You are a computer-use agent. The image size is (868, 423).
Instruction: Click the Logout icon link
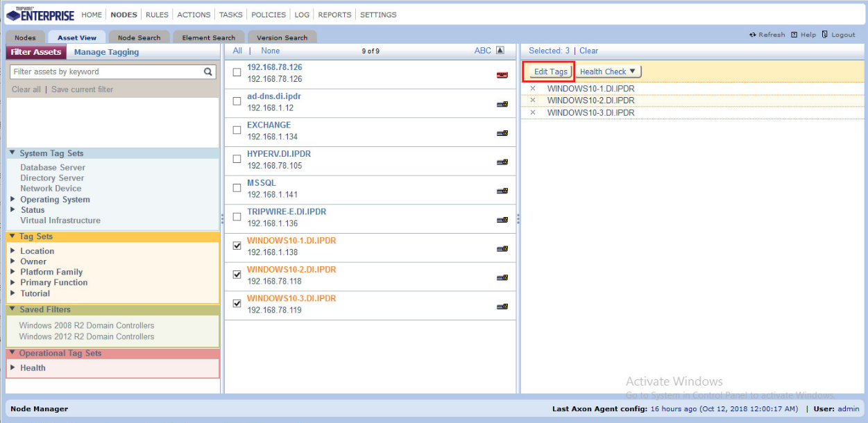(837, 35)
